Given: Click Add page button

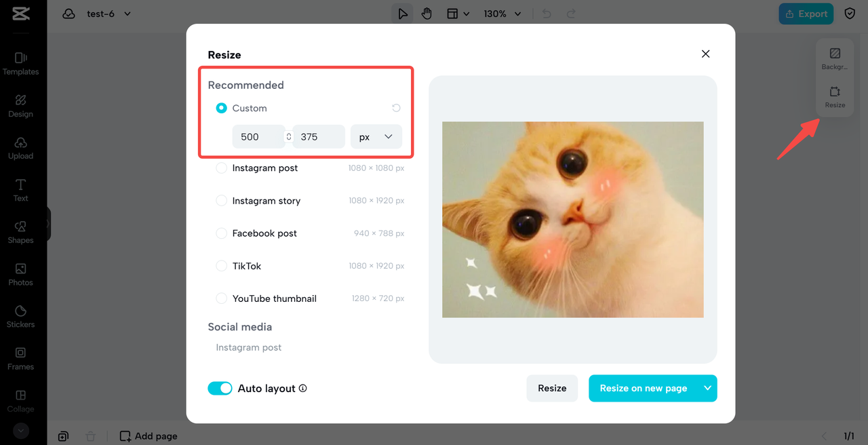Looking at the screenshot, I should point(149,436).
